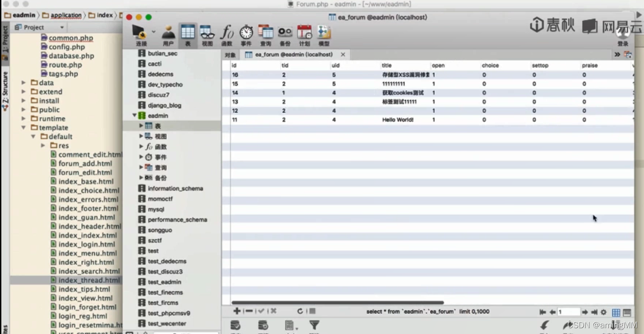Click the horizontal scrollbar under the table

point(338,302)
